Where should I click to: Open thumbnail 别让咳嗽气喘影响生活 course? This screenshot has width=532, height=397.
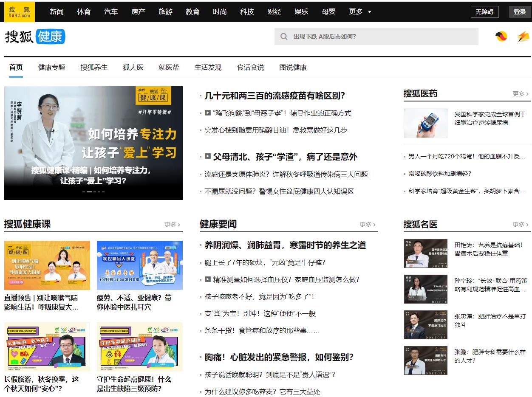tap(47, 265)
